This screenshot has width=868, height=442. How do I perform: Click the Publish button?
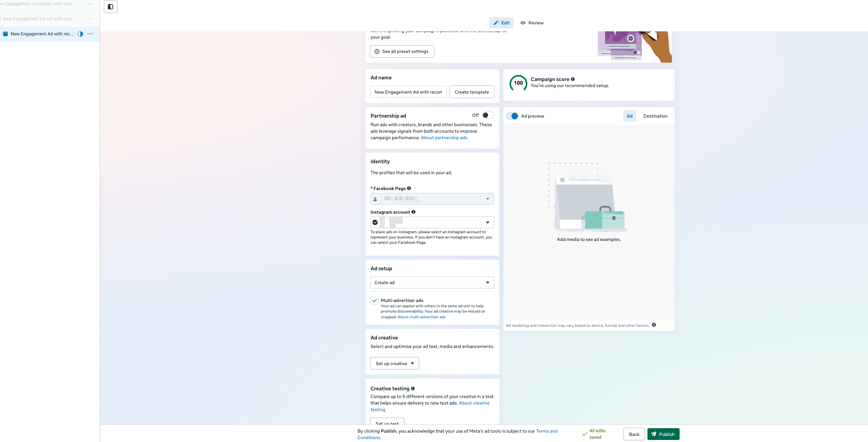click(663, 434)
